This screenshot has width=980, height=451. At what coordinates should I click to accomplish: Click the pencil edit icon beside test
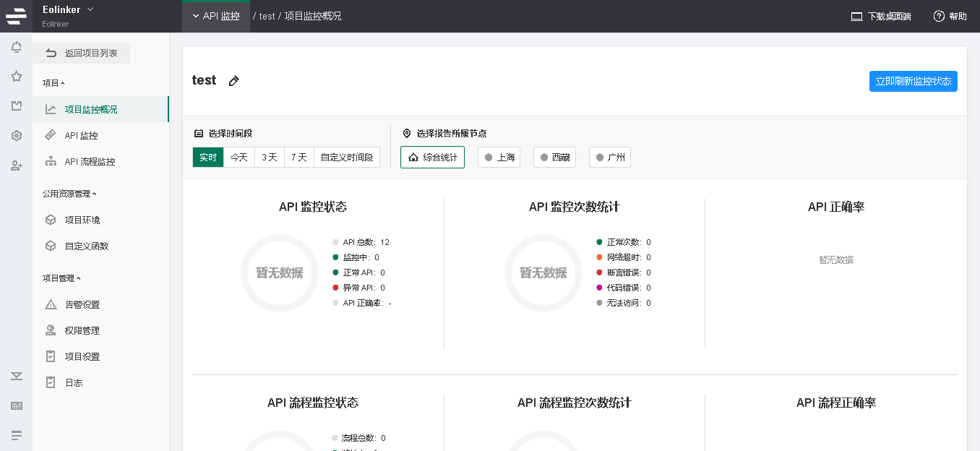pos(233,81)
